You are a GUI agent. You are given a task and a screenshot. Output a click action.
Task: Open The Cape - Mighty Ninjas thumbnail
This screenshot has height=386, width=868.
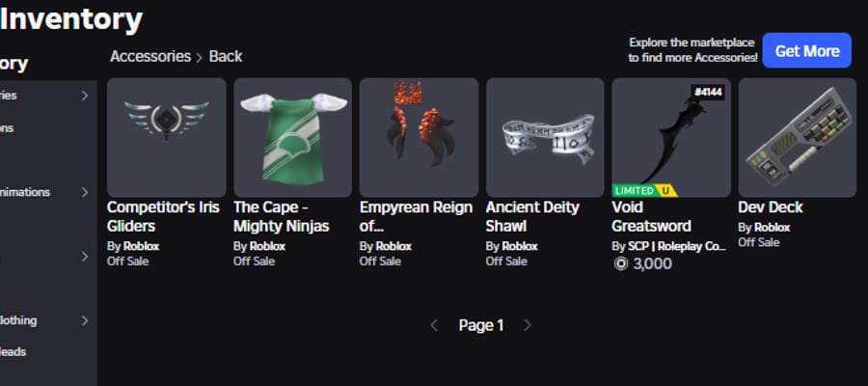293,137
